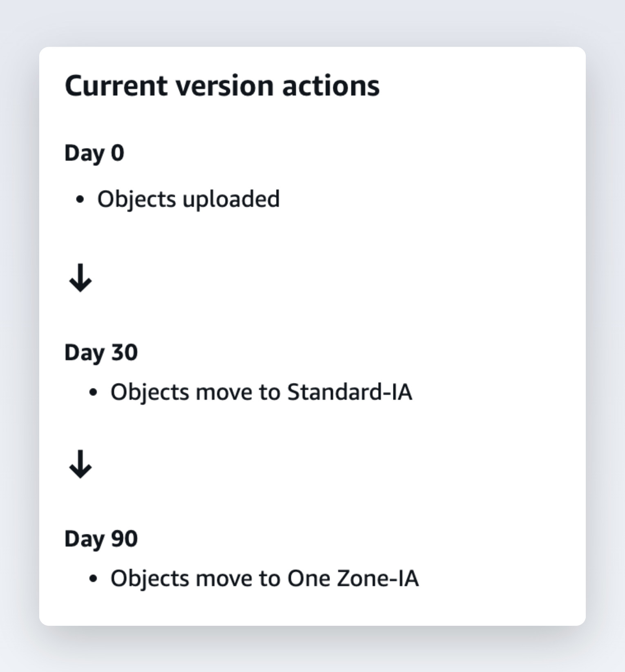The width and height of the screenshot is (625, 672).
Task: Click Objects move to Standard-IA
Action: point(261,393)
